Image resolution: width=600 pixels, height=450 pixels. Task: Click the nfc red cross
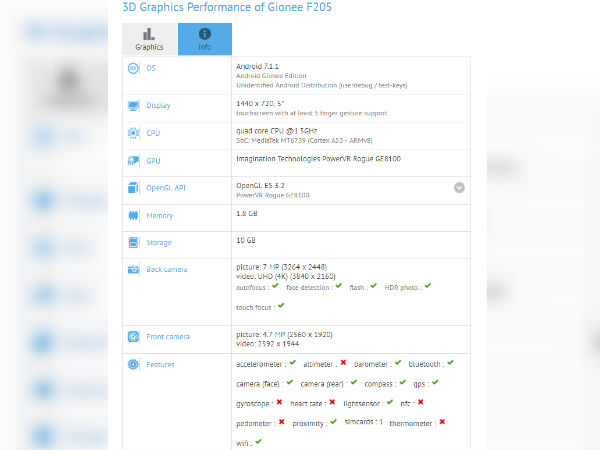coord(421,402)
